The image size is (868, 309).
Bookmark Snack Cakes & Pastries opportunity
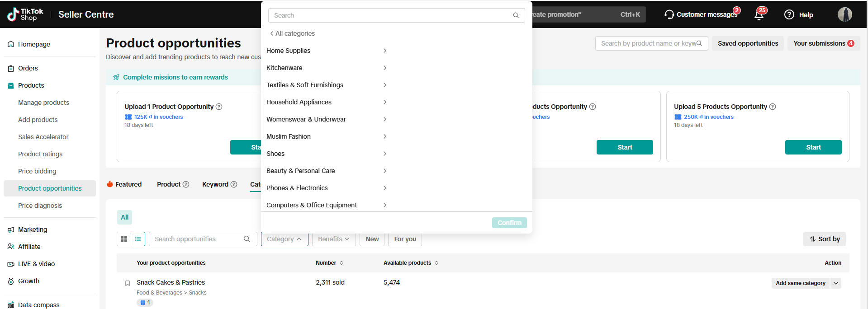[x=128, y=283]
